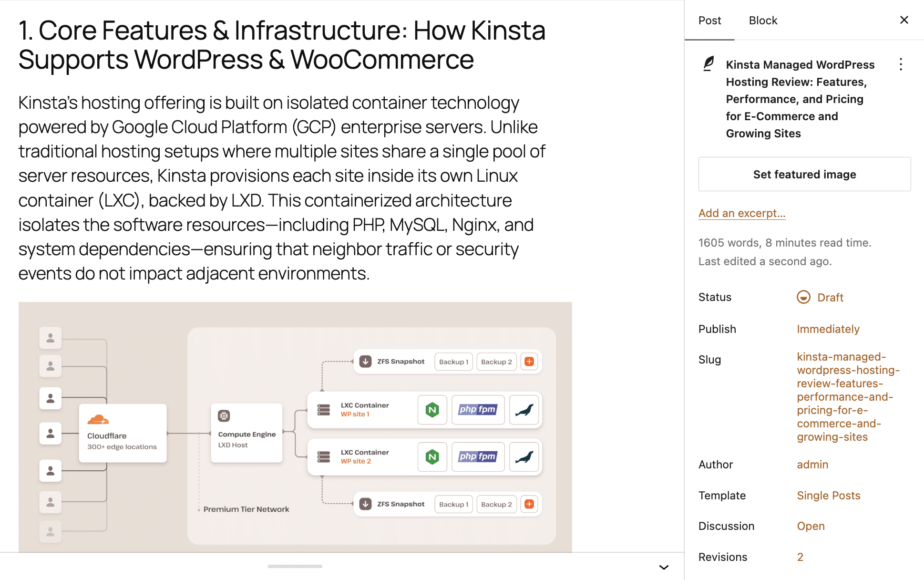Click Set featured image button
This screenshot has height=580, width=924.
pos(804,174)
